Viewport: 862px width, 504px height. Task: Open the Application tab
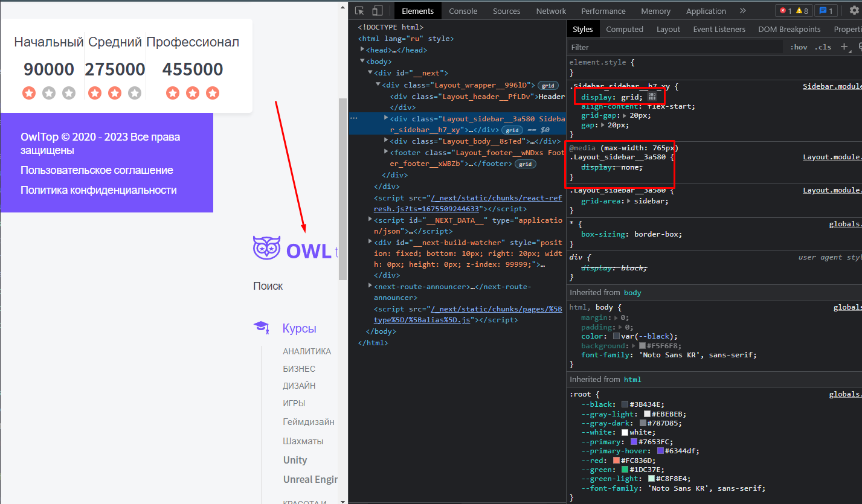tap(706, 11)
